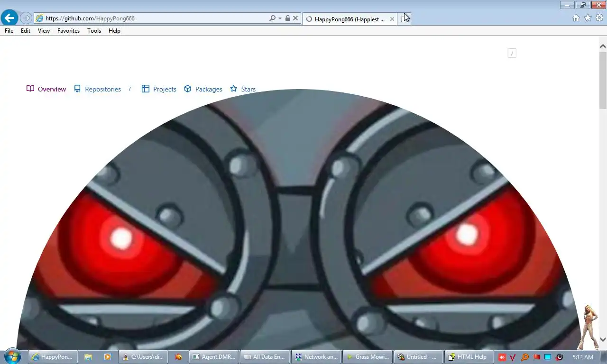
Task: Click the slash search shortcut box
Action: coord(512,53)
